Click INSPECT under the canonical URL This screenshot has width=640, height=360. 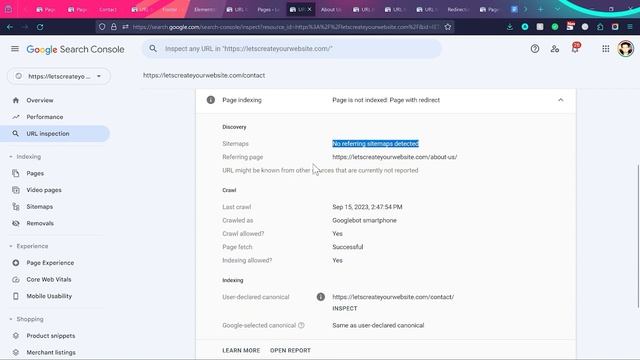click(345, 309)
